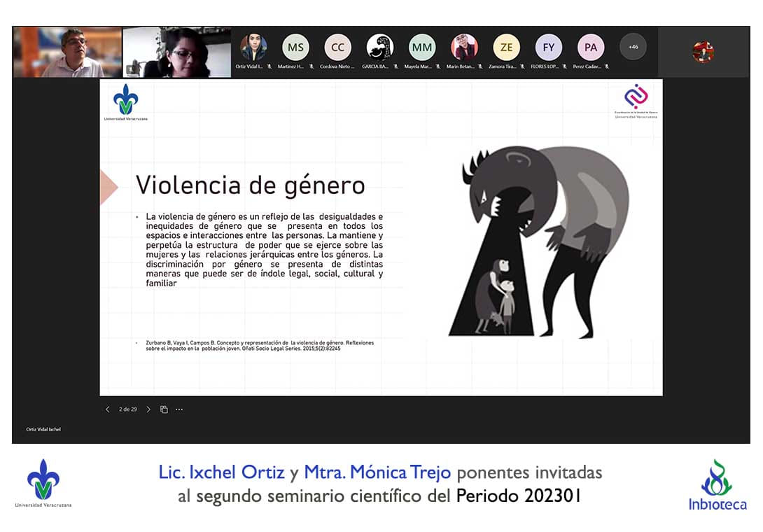
Task: Go to the previous slide arrow
Action: tap(107, 409)
